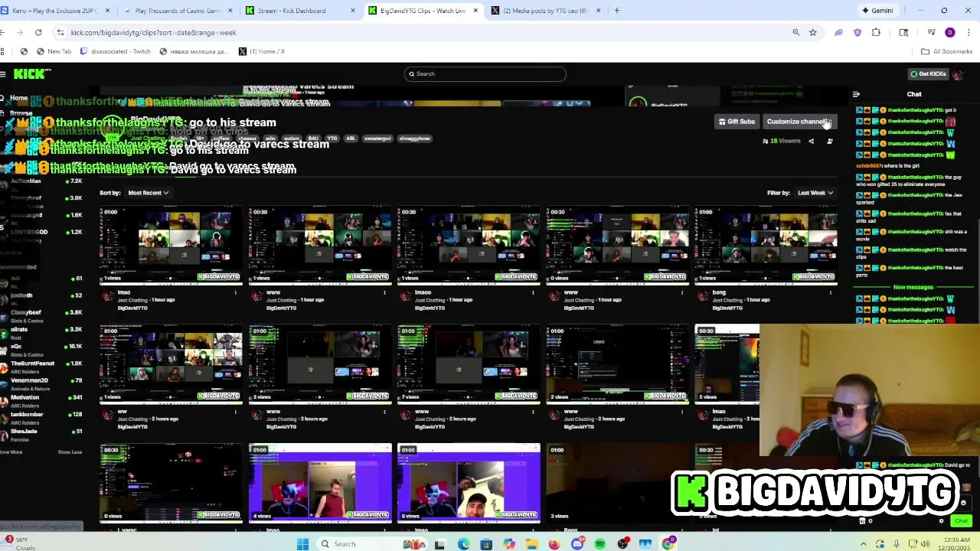The width and height of the screenshot is (980, 551).
Task: Click the Gift Subs button
Action: [x=737, y=122]
